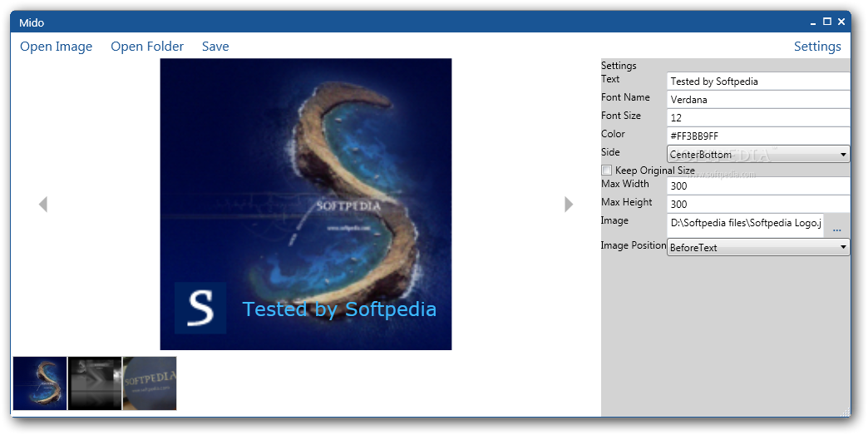
Task: Enable Keep Original Size checkbox
Action: click(x=607, y=170)
